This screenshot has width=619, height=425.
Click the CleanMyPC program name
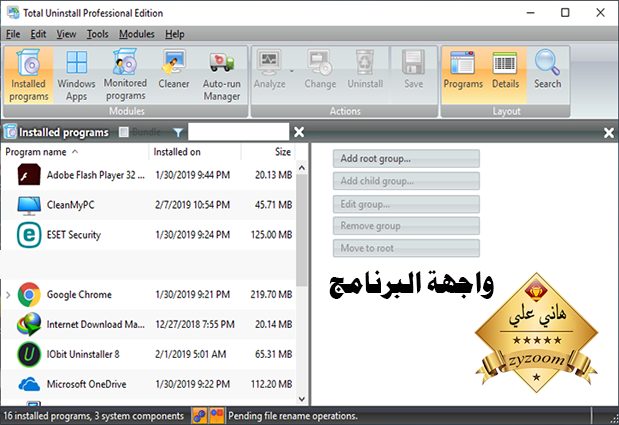[71, 205]
